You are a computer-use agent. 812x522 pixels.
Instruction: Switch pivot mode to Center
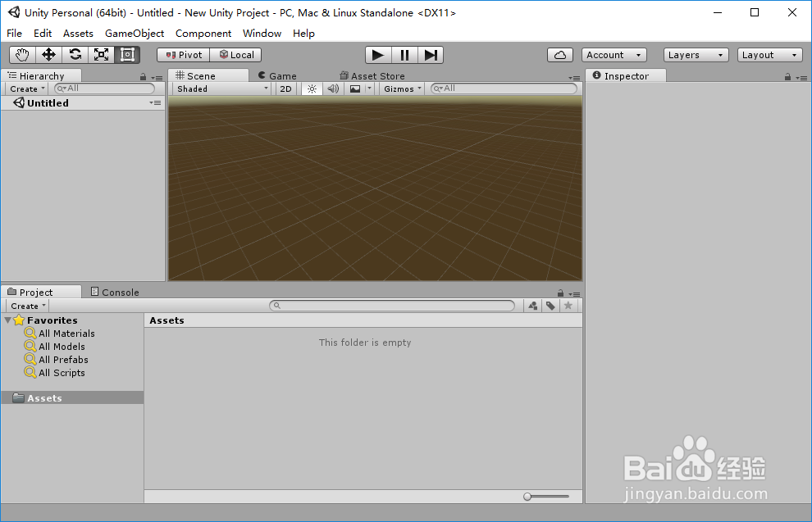[182, 54]
